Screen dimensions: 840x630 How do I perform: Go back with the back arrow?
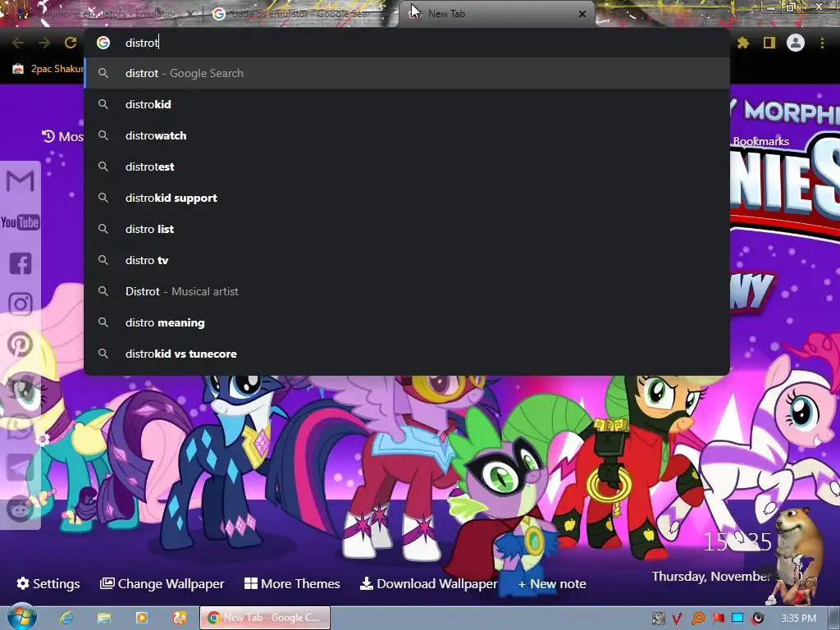click(x=18, y=43)
